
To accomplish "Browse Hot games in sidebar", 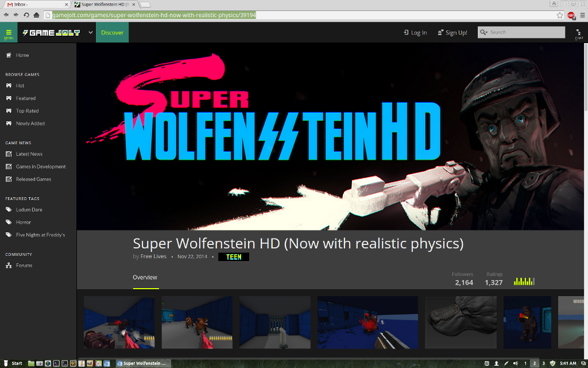I will point(20,86).
